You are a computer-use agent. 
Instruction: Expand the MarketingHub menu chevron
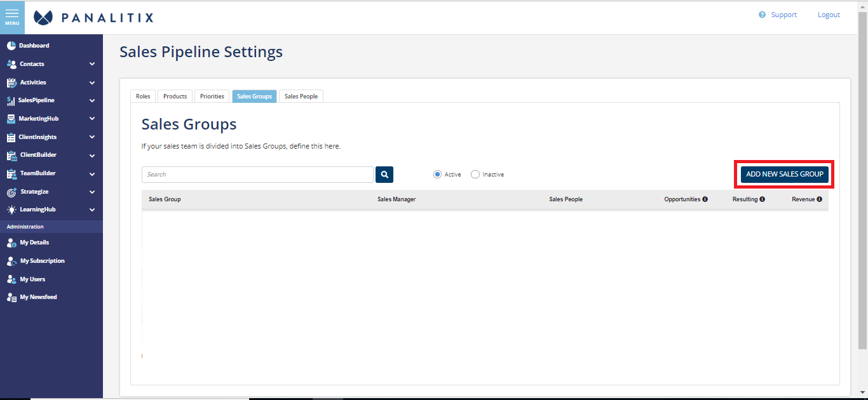point(92,119)
